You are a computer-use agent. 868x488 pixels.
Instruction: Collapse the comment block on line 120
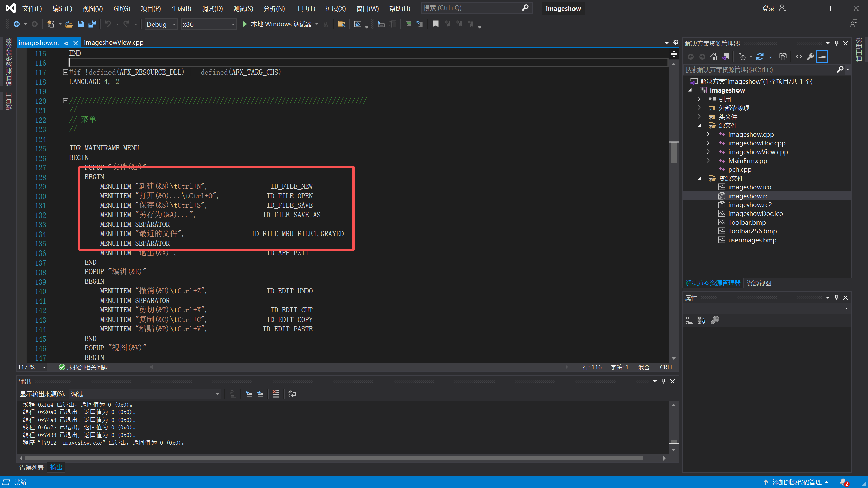point(66,101)
